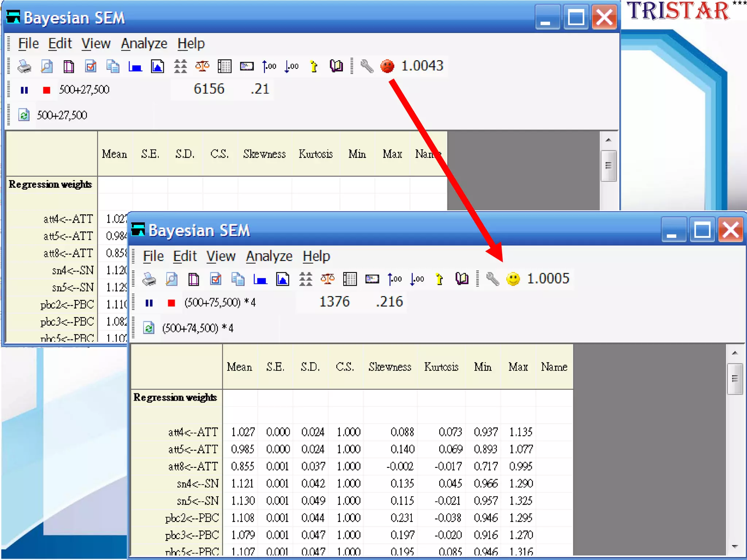The image size is (747, 560).
Task: Click the wrench options icon in front window
Action: tap(492, 279)
